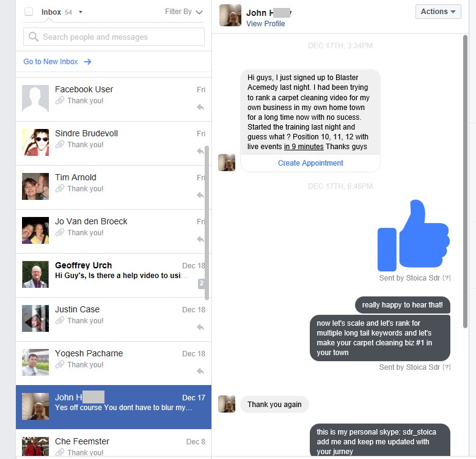
Task: Click paperclip attachment icon under Tim Arnold
Action: (60, 188)
